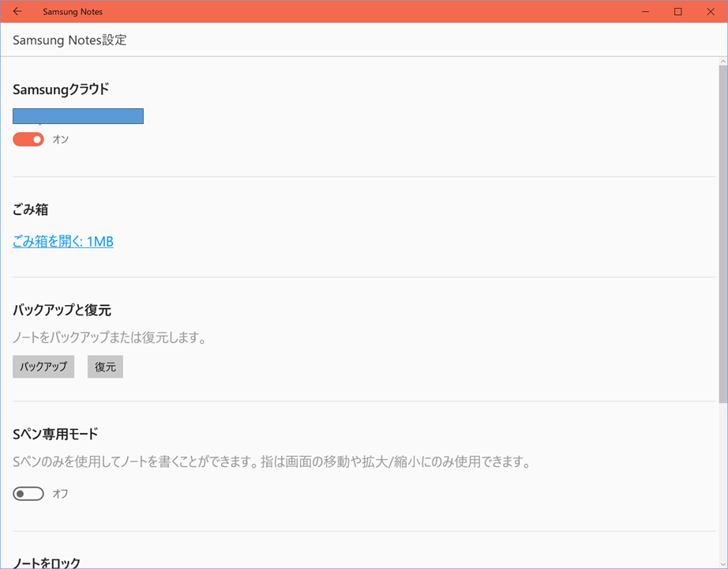The width and height of the screenshot is (728, 569).
Task: Click the 復元 button
Action: pyautogui.click(x=105, y=367)
